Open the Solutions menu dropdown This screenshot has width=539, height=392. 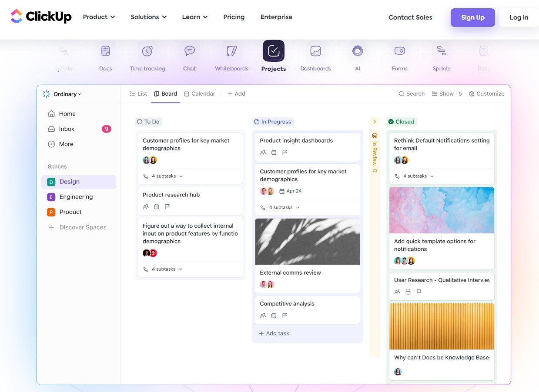pos(149,17)
